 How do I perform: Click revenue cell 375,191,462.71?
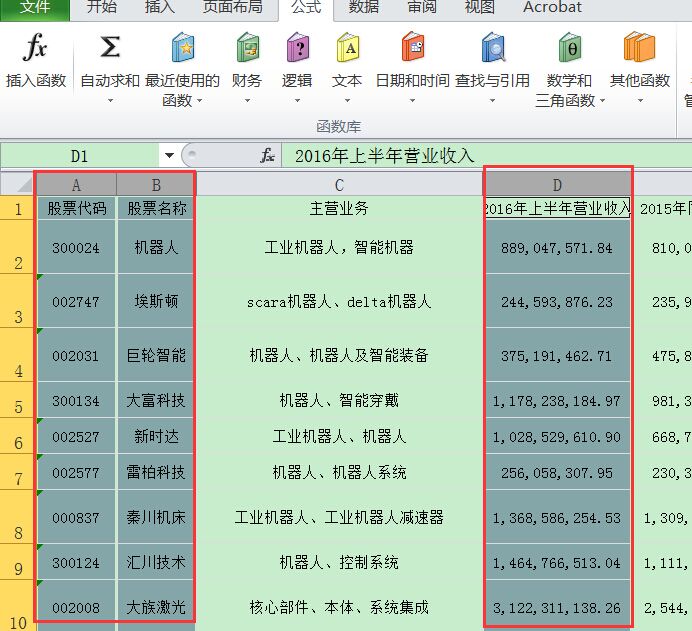click(557, 355)
